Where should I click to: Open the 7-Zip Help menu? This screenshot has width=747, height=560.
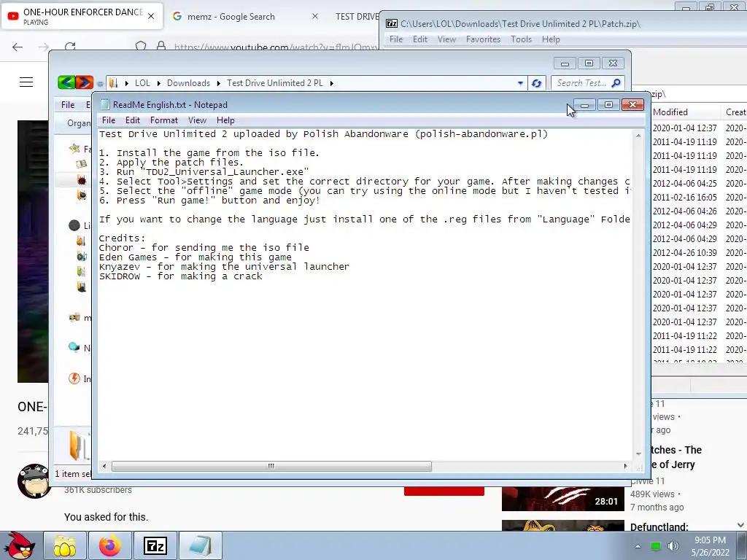tap(551, 39)
